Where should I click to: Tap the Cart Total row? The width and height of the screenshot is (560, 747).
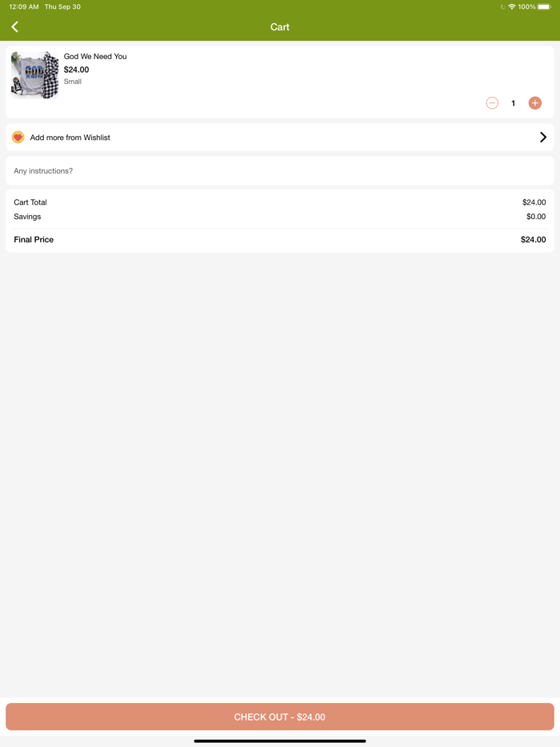point(280,202)
